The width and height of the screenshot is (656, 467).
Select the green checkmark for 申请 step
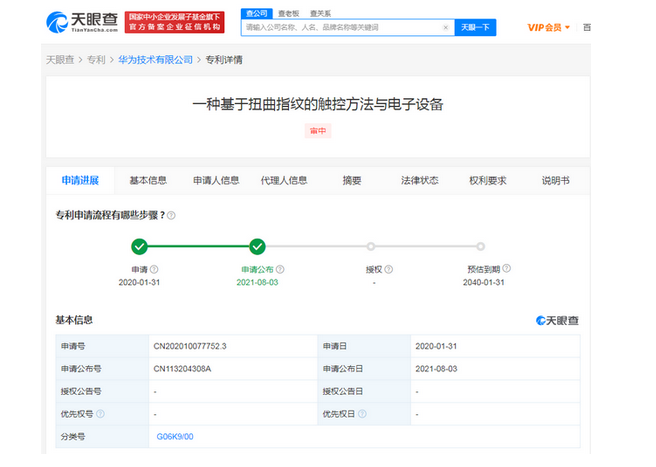[x=139, y=246]
